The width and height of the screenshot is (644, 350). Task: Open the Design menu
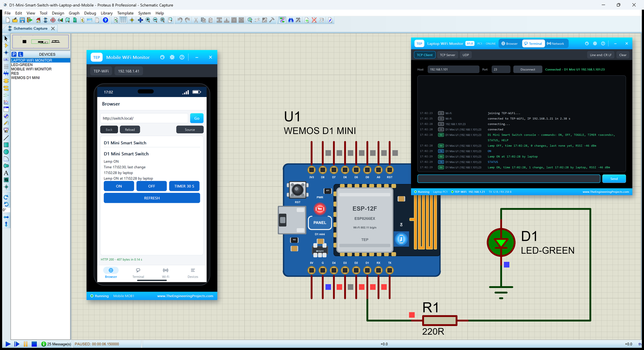[x=58, y=13]
